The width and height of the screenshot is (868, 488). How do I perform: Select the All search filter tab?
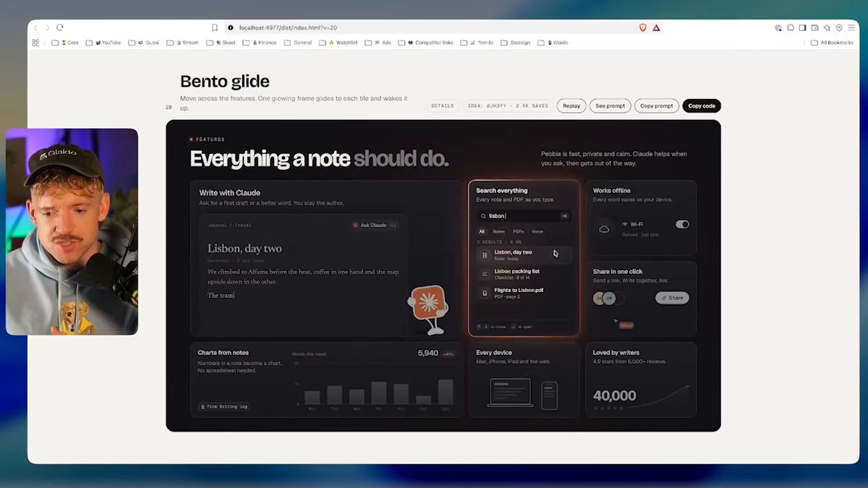click(482, 231)
